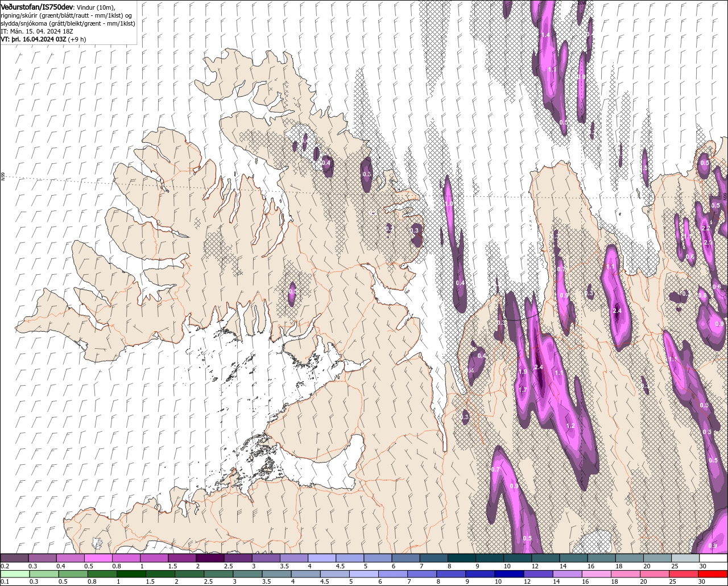Select the upper legend swatch starting at 6
Viewport: 728px width, 586px height.
coord(406,558)
